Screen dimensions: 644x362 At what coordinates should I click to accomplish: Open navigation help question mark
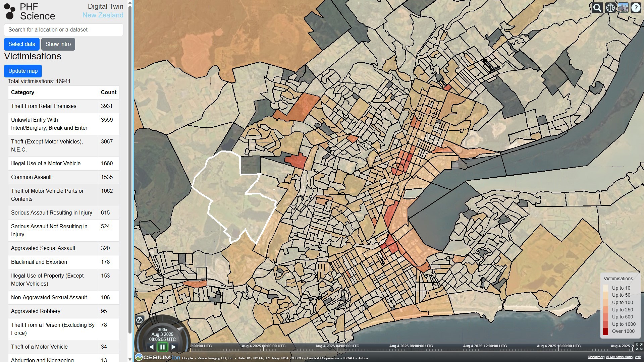636,8
